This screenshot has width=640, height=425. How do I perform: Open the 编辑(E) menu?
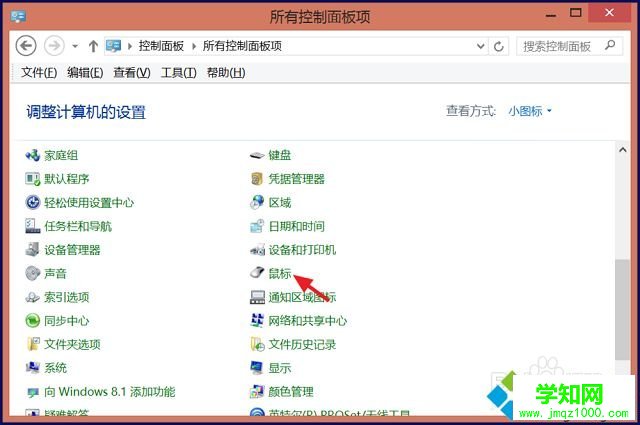coord(85,73)
